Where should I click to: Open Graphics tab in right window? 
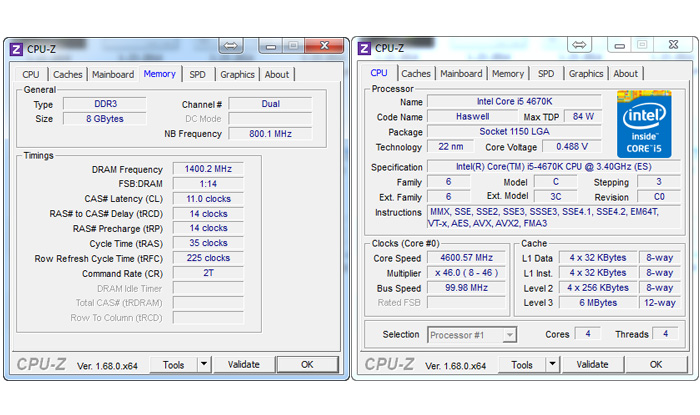pos(586,74)
